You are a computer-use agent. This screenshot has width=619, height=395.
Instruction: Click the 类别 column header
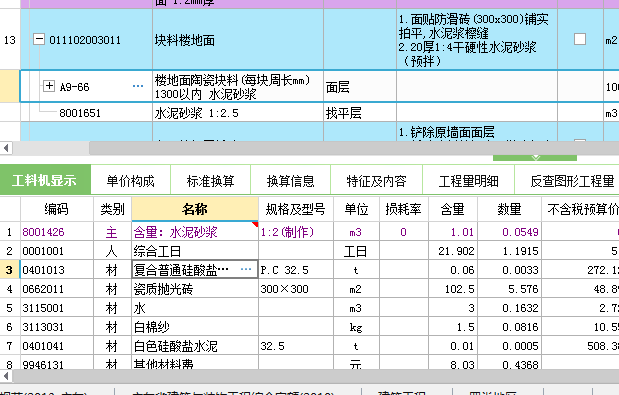click(113, 209)
